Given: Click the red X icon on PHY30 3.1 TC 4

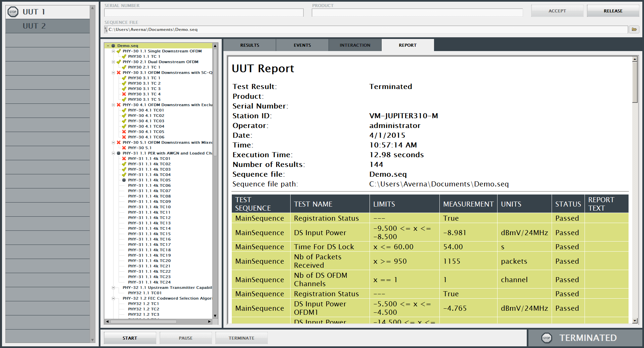Looking at the screenshot, I should tap(124, 94).
